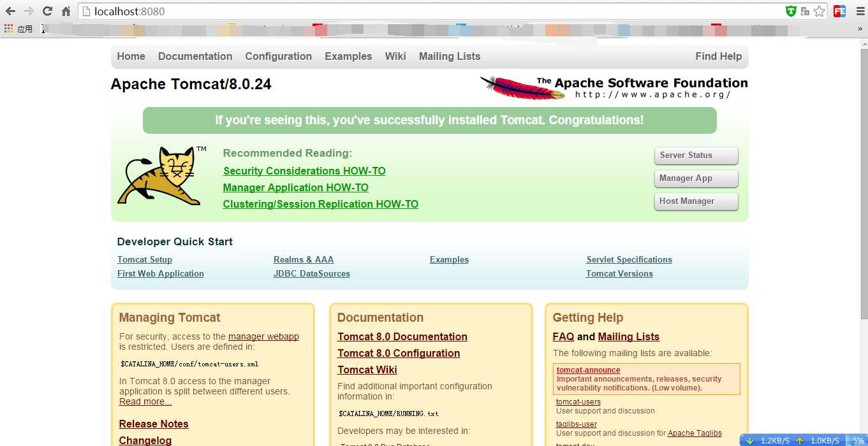Viewport: 868px width, 446px height.
Task: Open the Tomcat Setup link
Action: pyautogui.click(x=145, y=259)
